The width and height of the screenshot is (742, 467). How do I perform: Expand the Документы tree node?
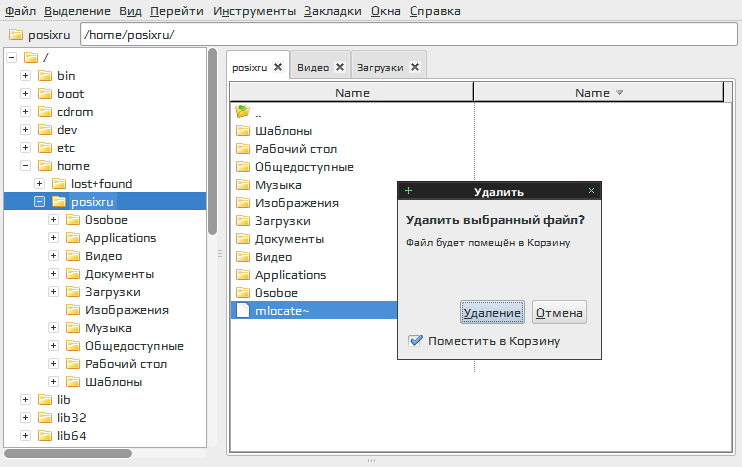[x=54, y=274]
